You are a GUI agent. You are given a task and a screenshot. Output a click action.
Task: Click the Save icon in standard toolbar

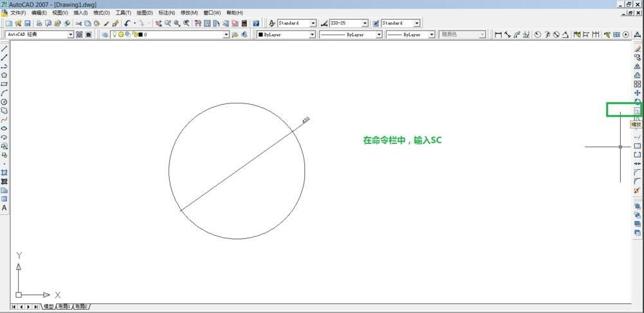click(x=28, y=23)
